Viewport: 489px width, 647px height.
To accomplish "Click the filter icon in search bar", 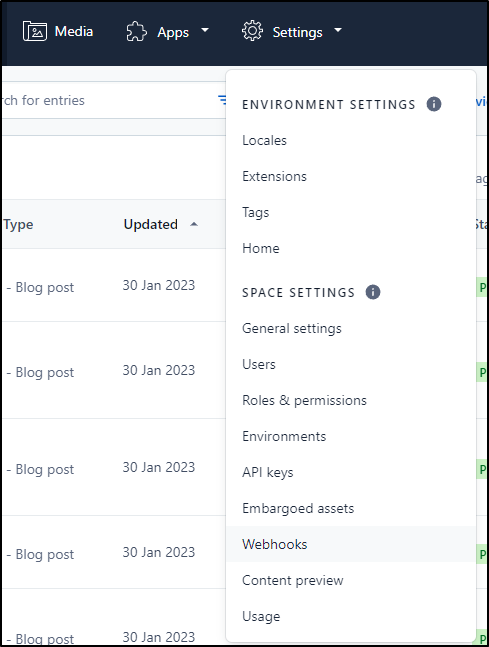I will tap(222, 99).
